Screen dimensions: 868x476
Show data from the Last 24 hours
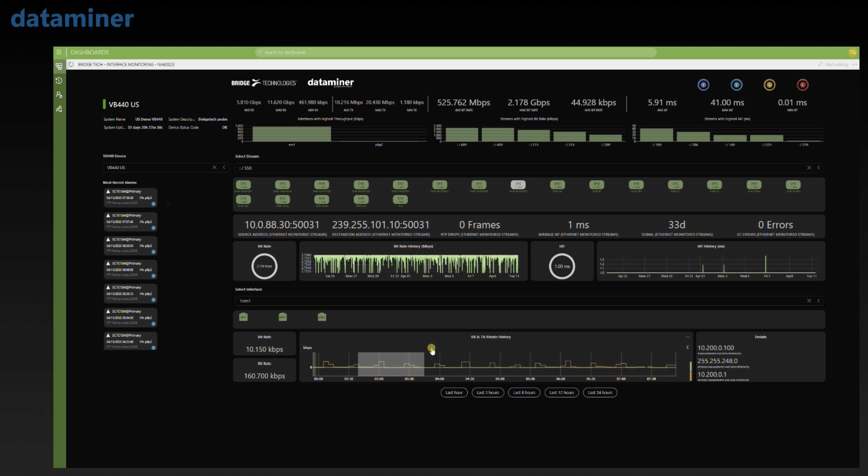click(600, 393)
